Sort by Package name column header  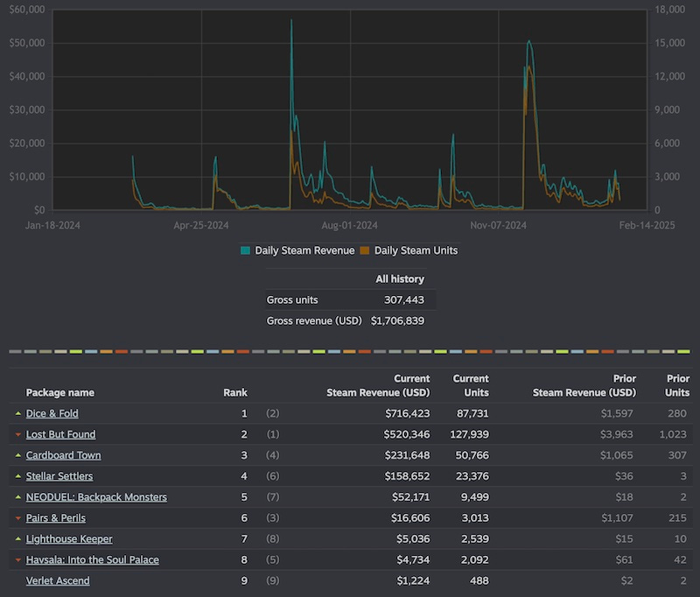(x=59, y=392)
